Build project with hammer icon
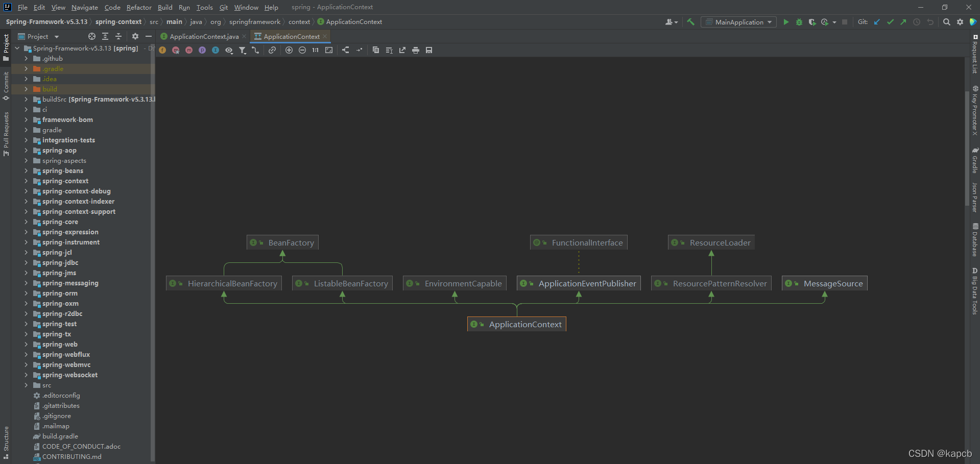980x464 pixels. tap(690, 22)
